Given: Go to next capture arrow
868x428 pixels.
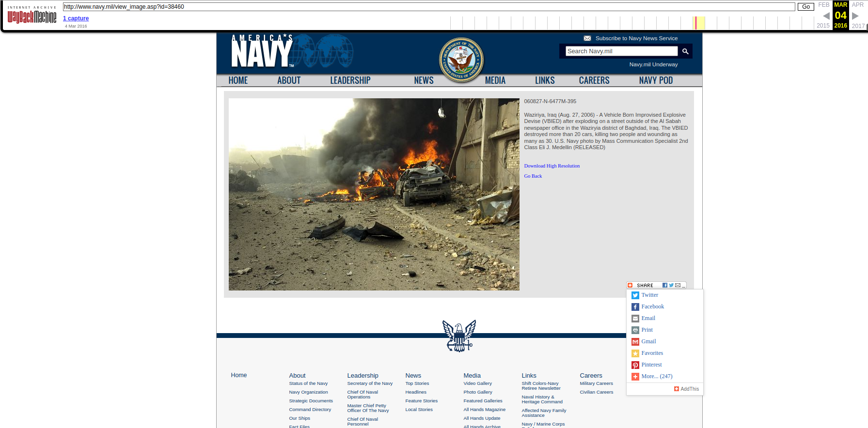Looking at the screenshot, I should pos(855,16).
